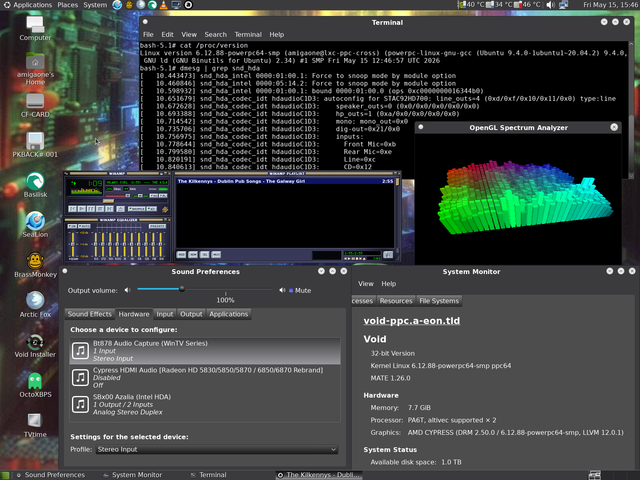The image size is (640, 480).
Task: Open the System menu in top panel
Action: [95, 5]
